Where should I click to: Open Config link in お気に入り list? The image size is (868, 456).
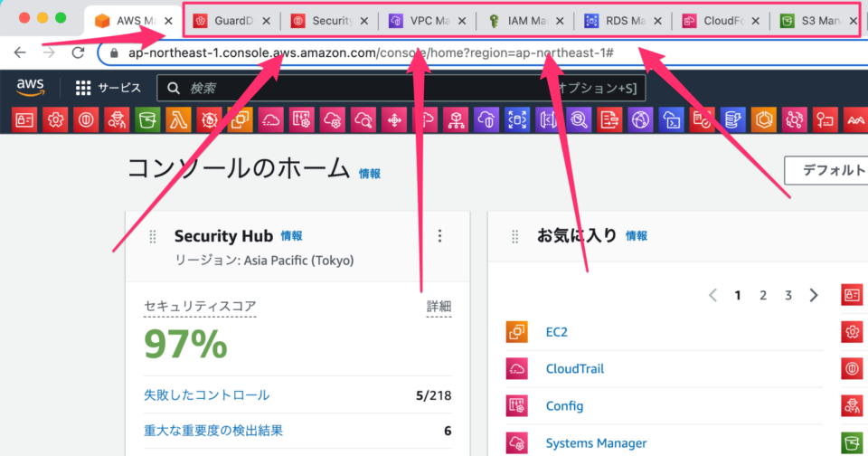[x=564, y=406]
